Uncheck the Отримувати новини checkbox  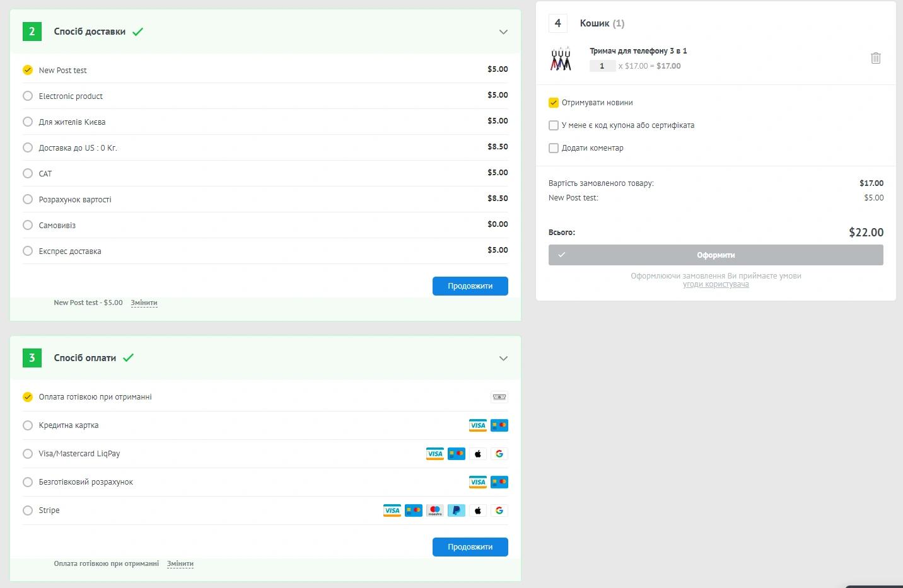pos(554,103)
